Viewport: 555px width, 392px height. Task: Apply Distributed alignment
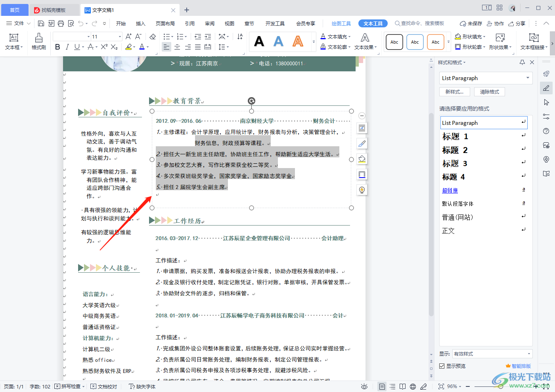point(208,47)
